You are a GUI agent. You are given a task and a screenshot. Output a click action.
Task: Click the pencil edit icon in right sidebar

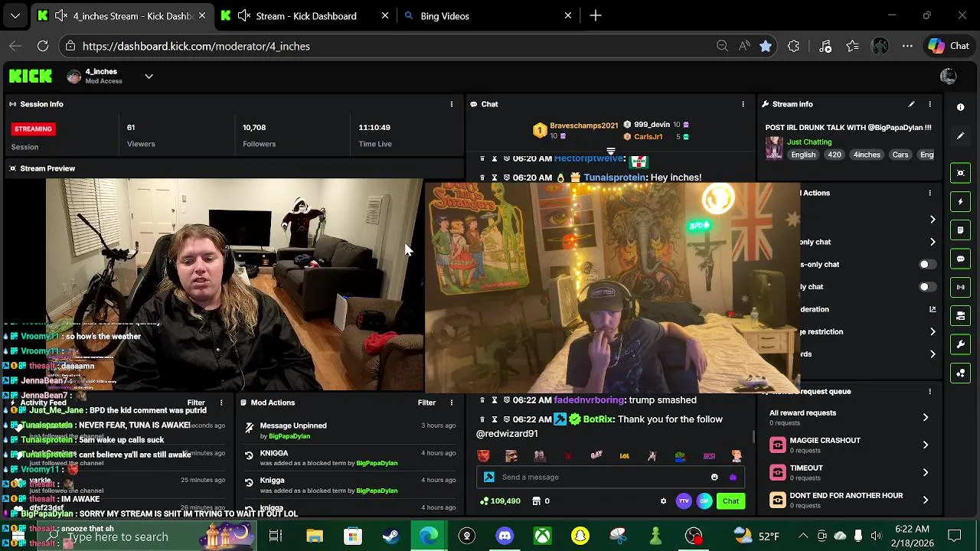961,136
